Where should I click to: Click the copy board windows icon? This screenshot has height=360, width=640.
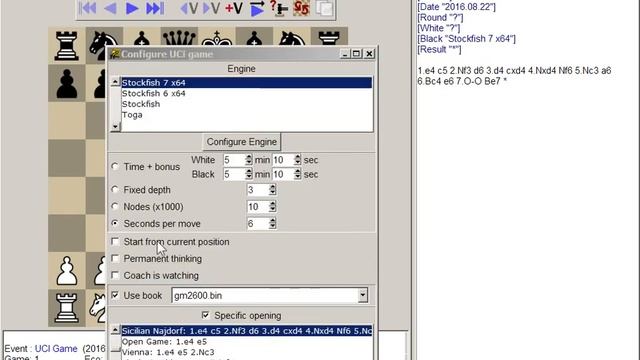click(x=324, y=8)
